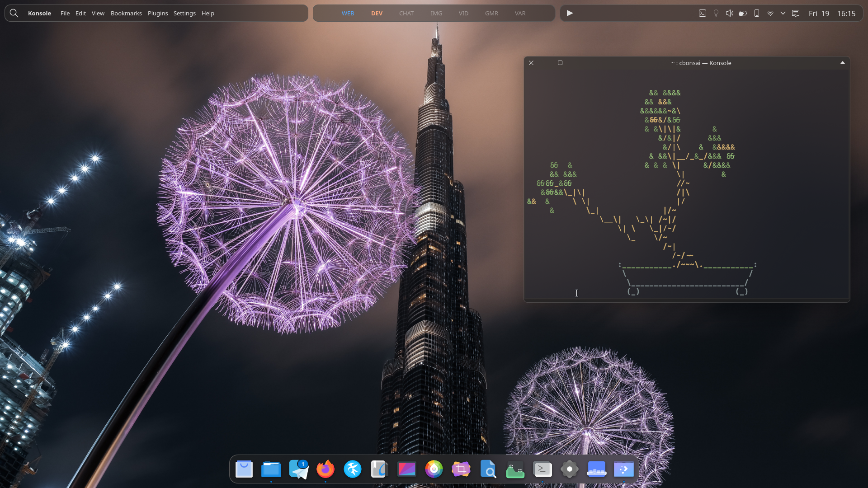Open the blue bird app in dock
The height and width of the screenshot is (488, 868).
[x=353, y=469]
